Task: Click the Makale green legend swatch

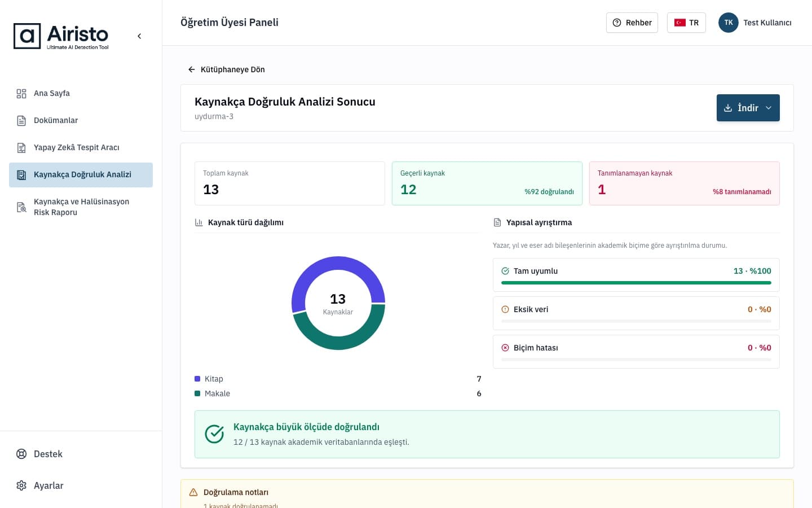Action: pyautogui.click(x=197, y=393)
